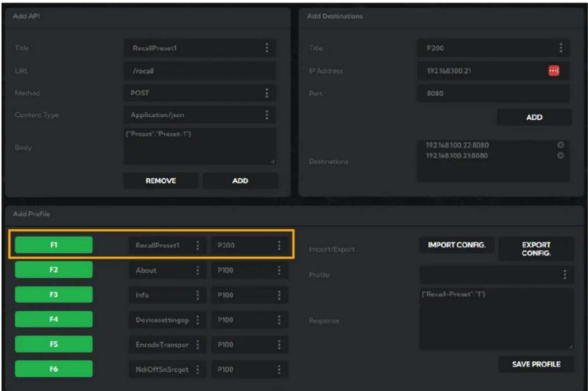
Task: Click the Response text area with Recall-Preset
Action: (x=497, y=319)
